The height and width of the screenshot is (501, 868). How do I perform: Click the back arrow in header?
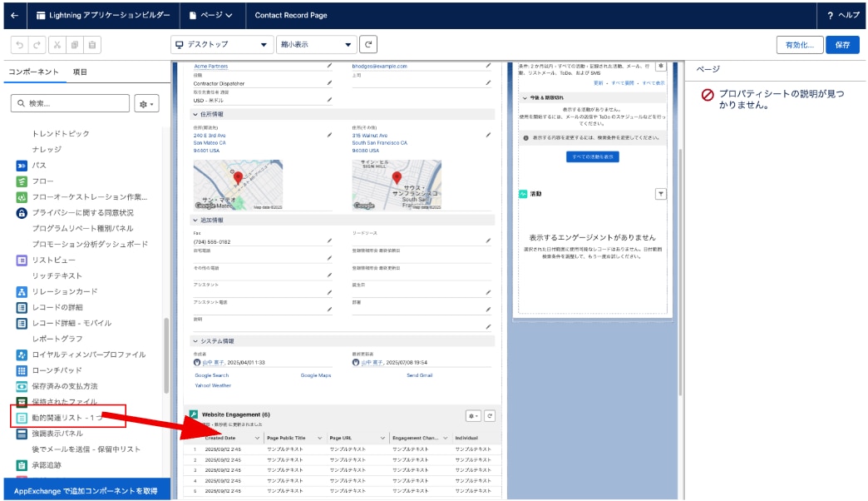click(x=14, y=15)
